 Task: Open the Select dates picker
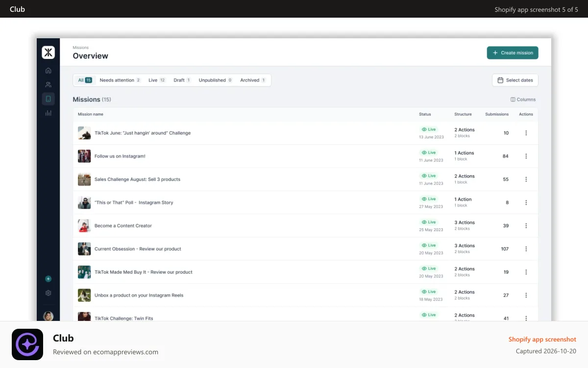[x=515, y=80]
